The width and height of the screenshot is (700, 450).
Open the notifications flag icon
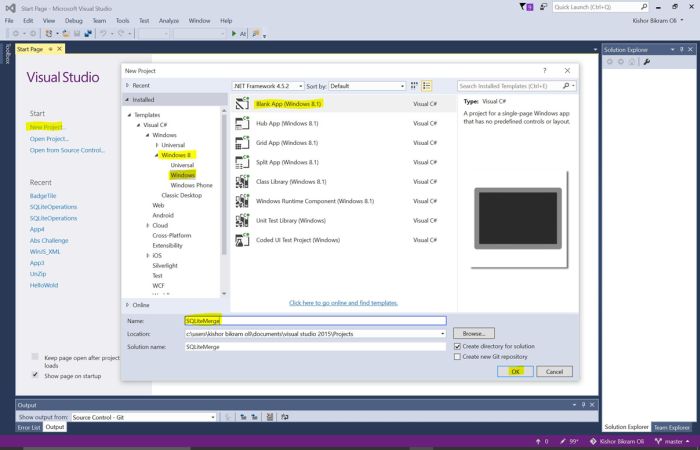coord(526,7)
